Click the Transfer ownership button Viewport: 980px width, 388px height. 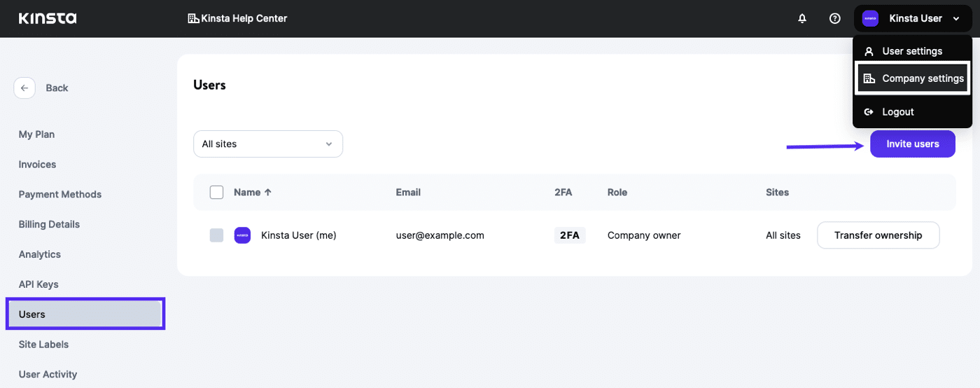pos(878,235)
